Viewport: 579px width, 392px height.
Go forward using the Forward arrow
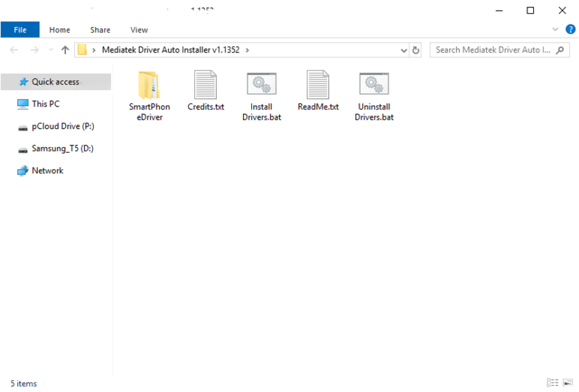click(x=34, y=50)
